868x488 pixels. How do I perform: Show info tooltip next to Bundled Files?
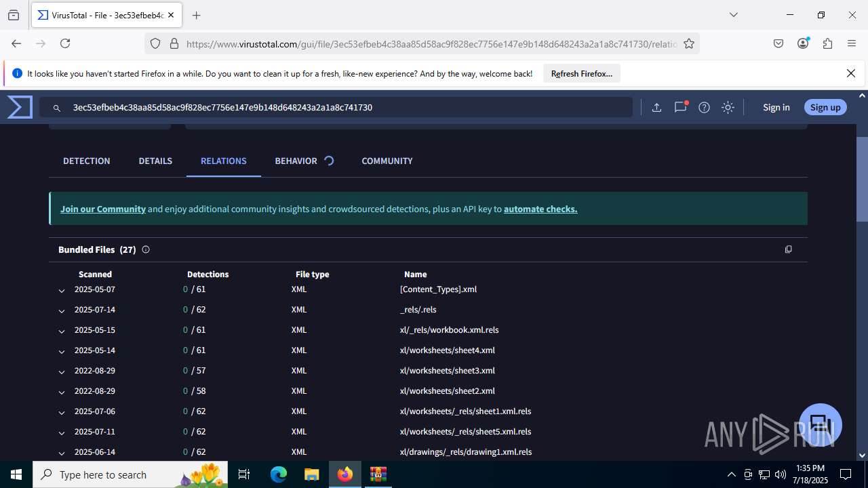pos(146,249)
